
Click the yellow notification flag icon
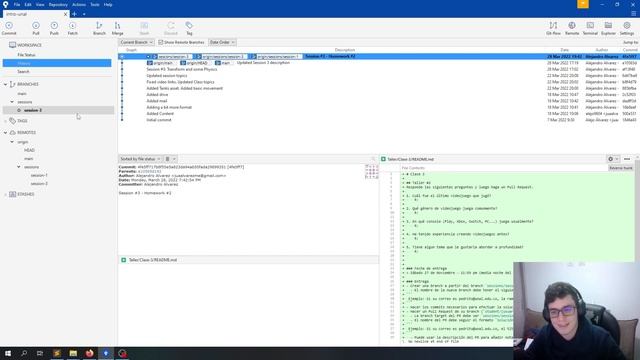coord(583,4)
